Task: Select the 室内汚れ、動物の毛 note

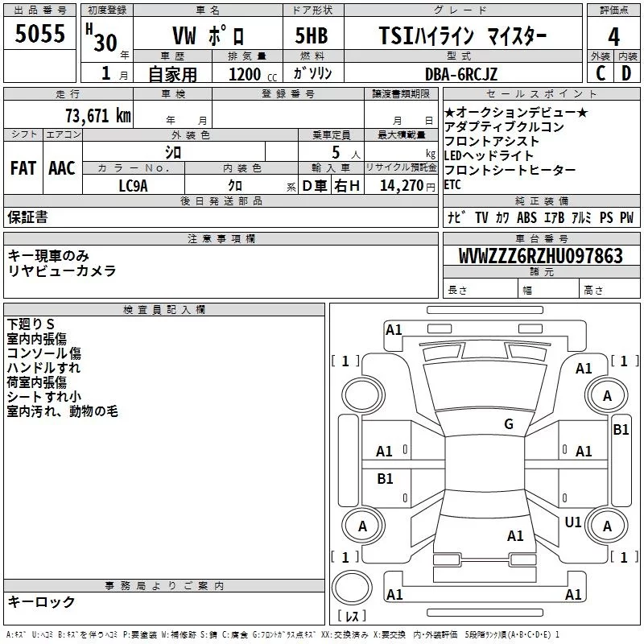Action: click(x=63, y=411)
